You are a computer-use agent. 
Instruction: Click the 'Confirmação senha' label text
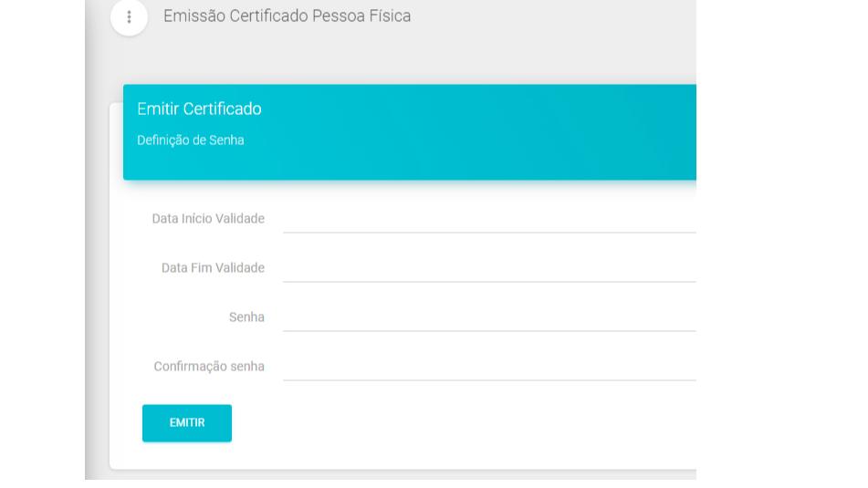(x=209, y=367)
